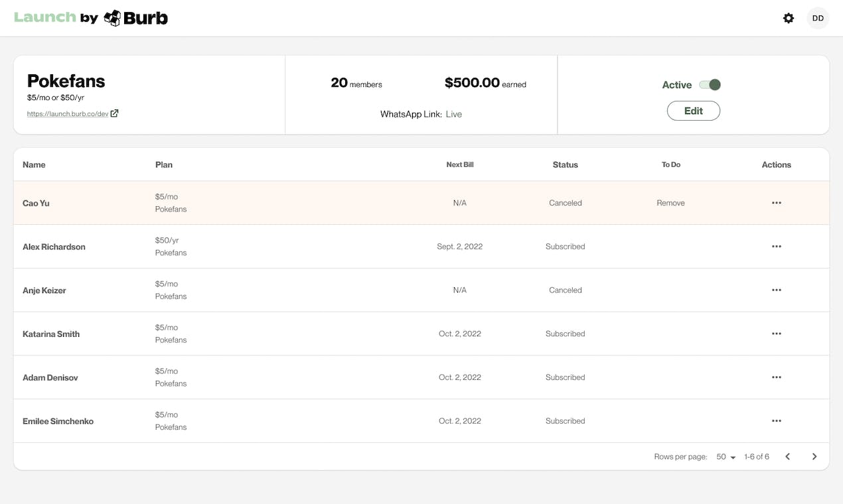Image resolution: width=843 pixels, height=504 pixels.
Task: Select the Katarina Smith row name
Action: coord(51,334)
